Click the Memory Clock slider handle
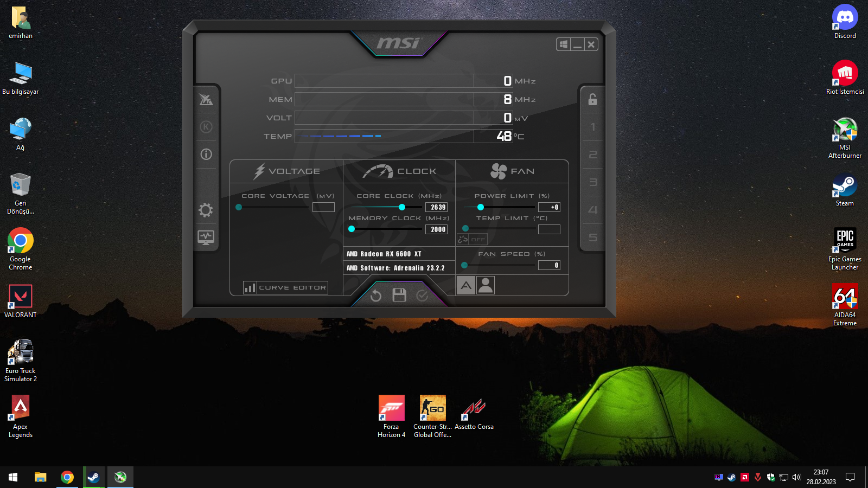The image size is (868, 488). [x=352, y=229]
